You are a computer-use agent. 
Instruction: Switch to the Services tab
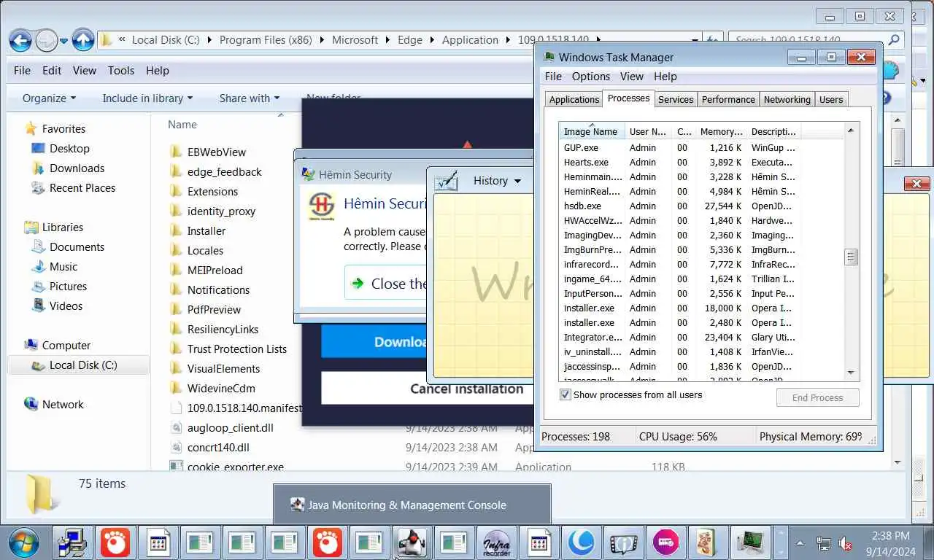(676, 100)
